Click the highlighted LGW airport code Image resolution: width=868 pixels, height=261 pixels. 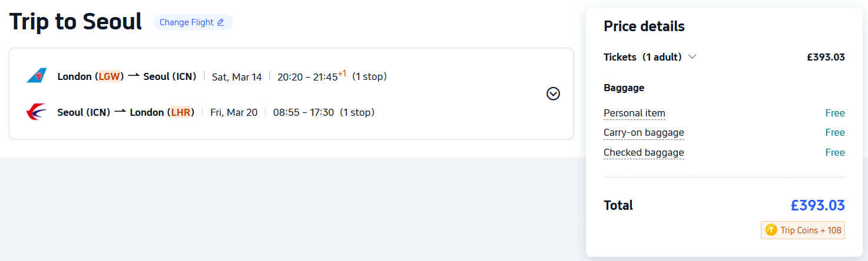(109, 76)
